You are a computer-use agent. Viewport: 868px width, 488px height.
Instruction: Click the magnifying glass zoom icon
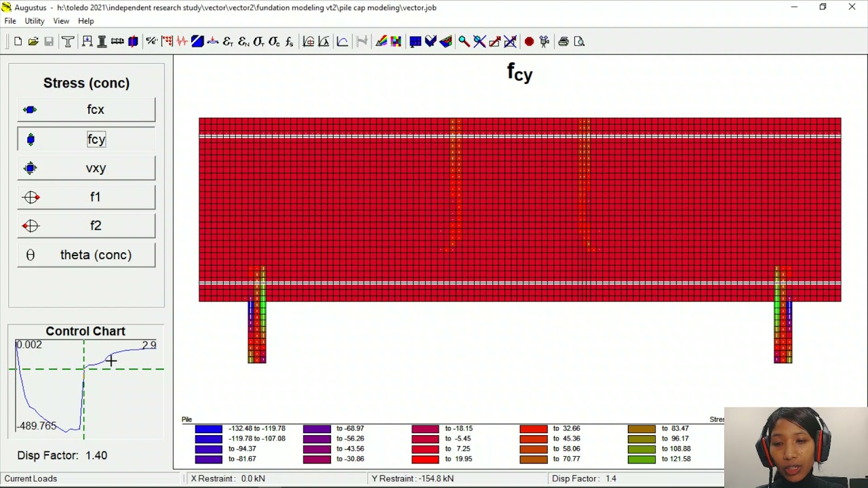coord(464,41)
